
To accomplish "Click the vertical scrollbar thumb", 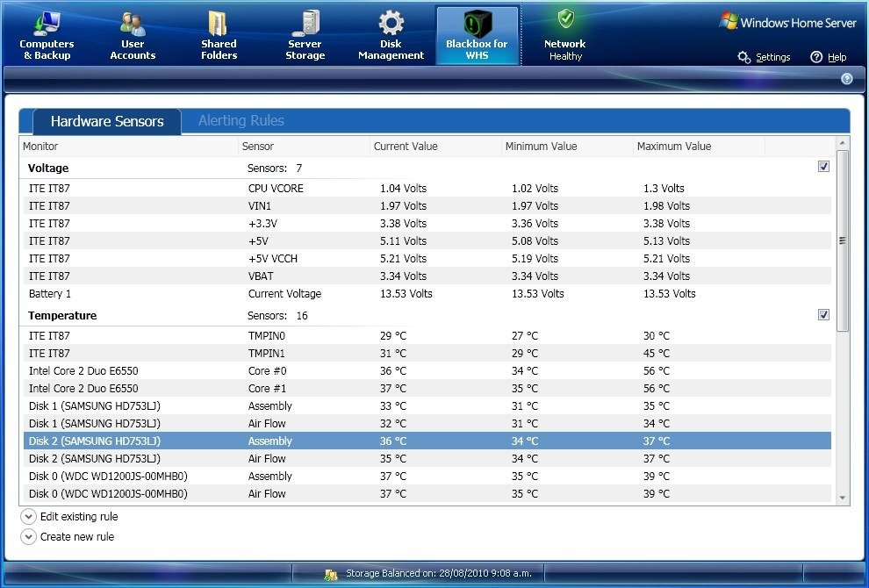I will tap(843, 240).
